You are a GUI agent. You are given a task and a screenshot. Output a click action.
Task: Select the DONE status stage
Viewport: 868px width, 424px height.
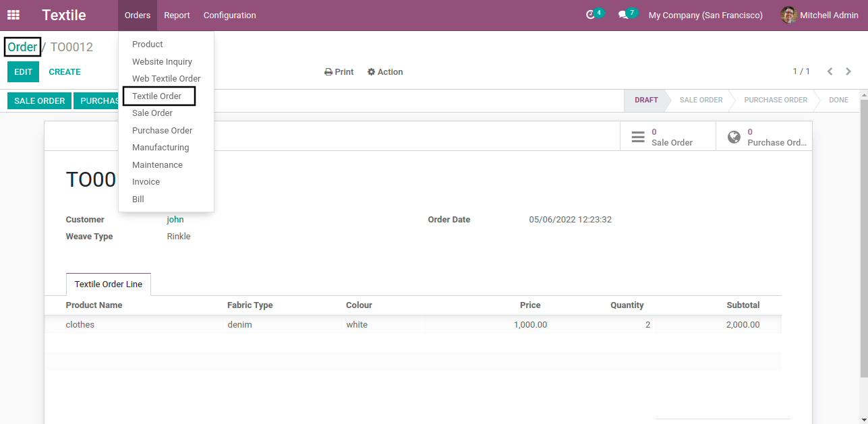click(838, 100)
